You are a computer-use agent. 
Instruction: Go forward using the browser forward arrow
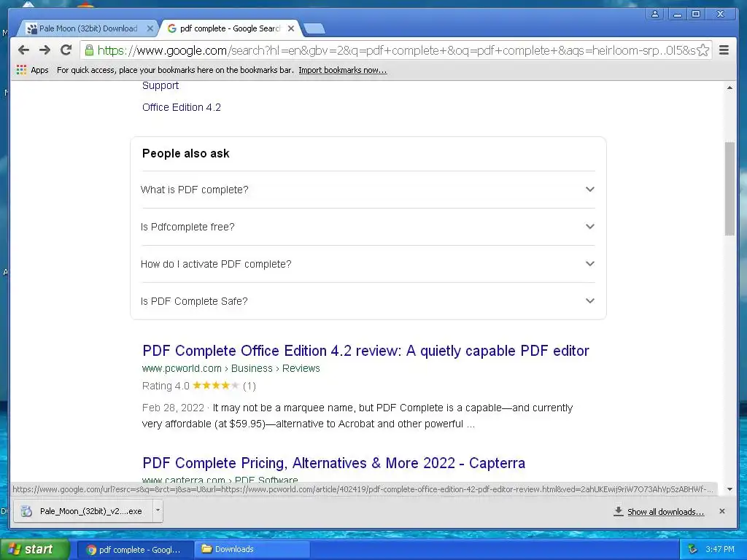click(44, 50)
